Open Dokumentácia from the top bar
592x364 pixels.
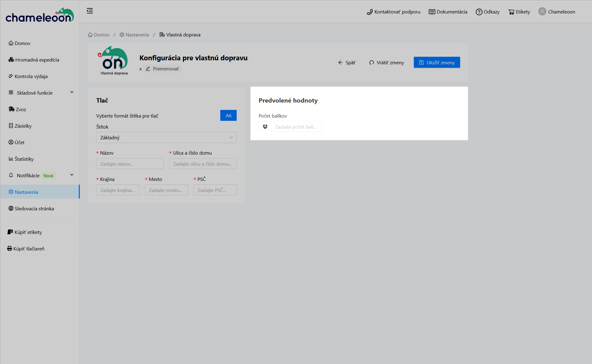(x=448, y=12)
